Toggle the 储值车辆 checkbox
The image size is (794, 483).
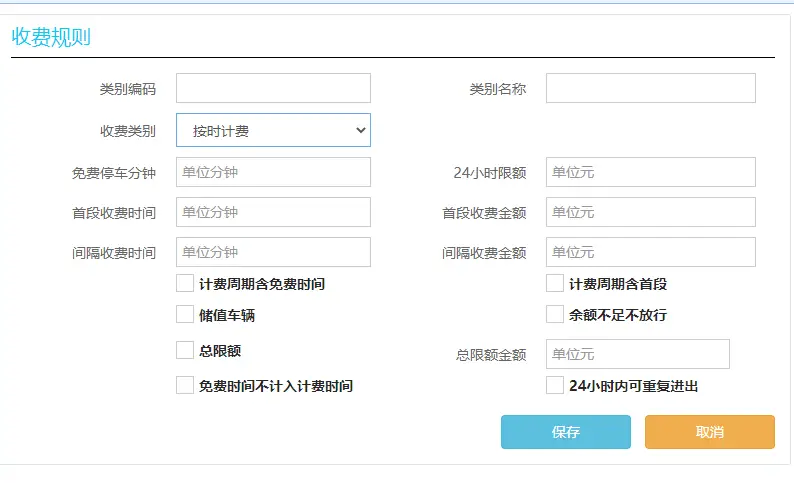click(185, 315)
